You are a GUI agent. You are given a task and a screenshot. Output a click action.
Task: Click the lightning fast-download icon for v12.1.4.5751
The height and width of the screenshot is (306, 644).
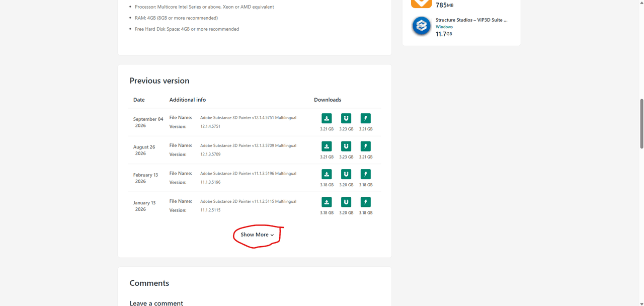tap(366, 118)
